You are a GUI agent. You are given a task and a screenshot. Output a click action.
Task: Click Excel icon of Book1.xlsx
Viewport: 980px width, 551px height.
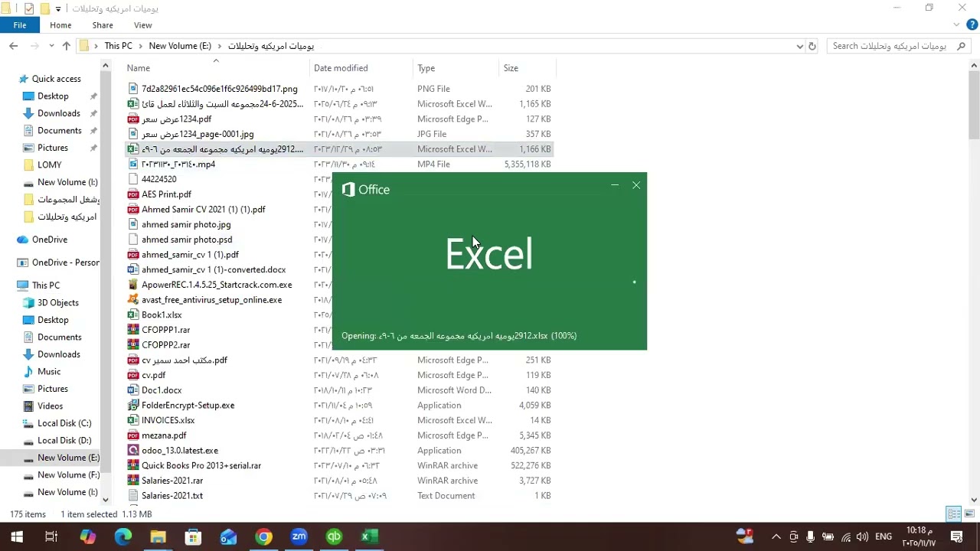click(133, 315)
